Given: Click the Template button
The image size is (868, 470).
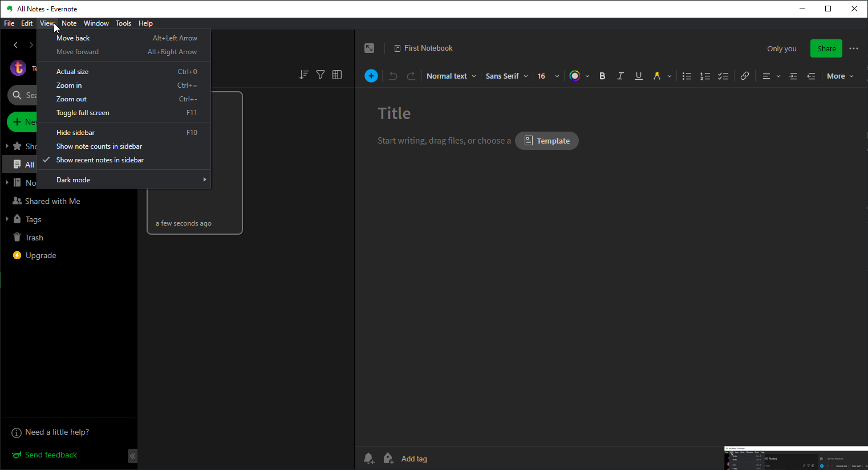Looking at the screenshot, I should 547,141.
